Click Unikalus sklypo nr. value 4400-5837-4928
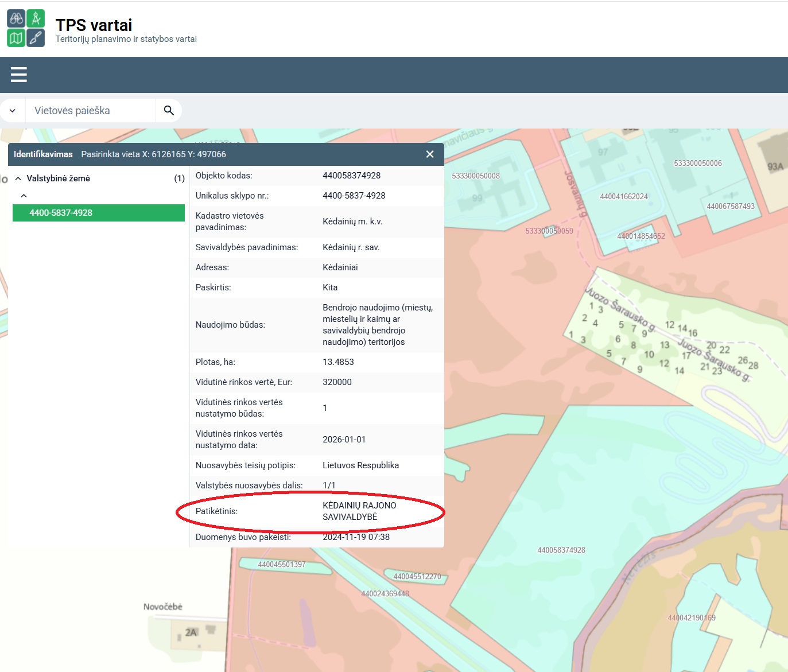This screenshot has width=788, height=672. click(354, 196)
